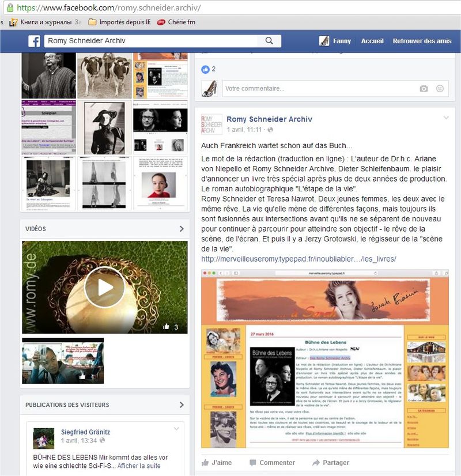Click the 1 avril, 13:34 timestamp

coord(79,440)
